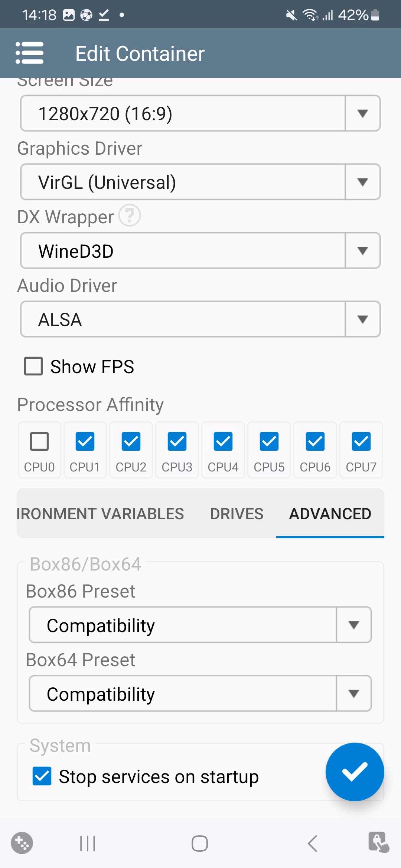
Task: Open the Audio Driver ALSA dropdown
Action: tap(200, 319)
